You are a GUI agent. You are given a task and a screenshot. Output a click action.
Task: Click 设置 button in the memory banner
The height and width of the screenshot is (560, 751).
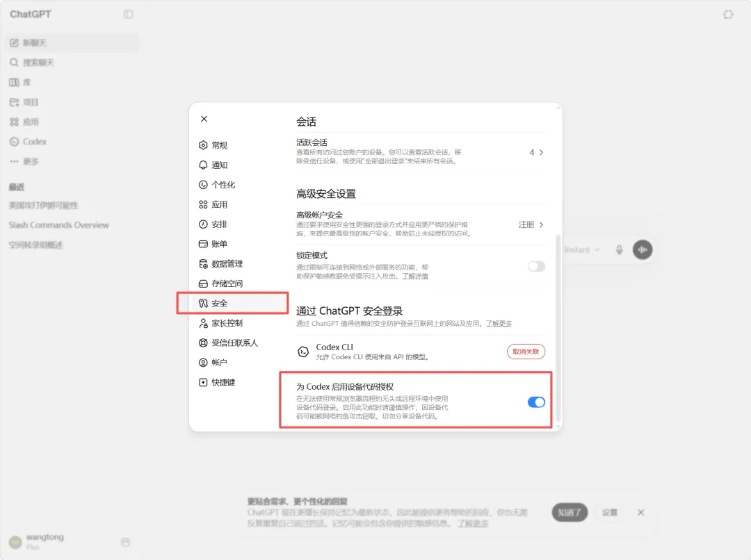coord(610,513)
